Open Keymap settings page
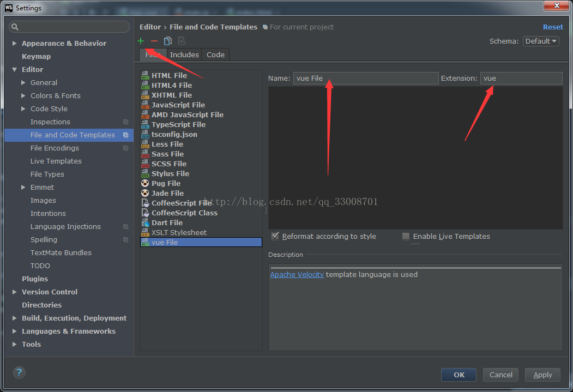Image resolution: width=573 pixels, height=392 pixels. tap(36, 56)
